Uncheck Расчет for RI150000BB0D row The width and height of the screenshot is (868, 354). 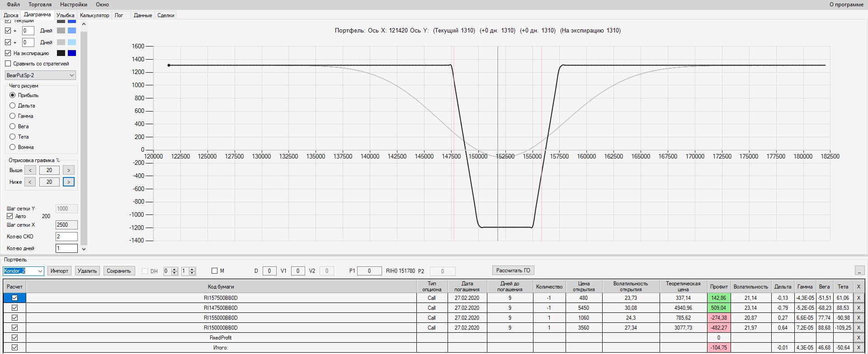pyautogui.click(x=14, y=328)
